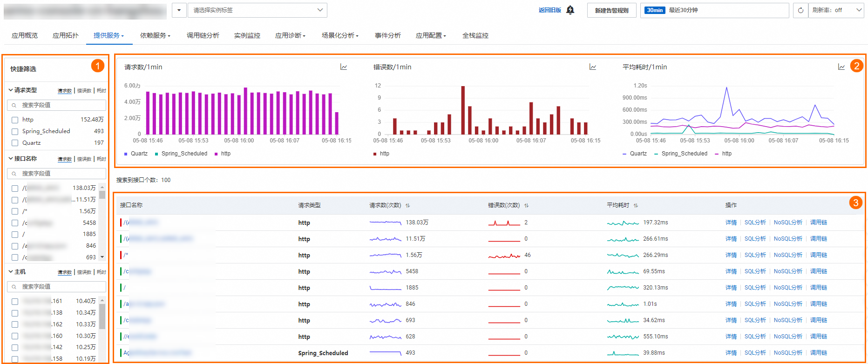Open the 最近30分钟 time range selector

[x=714, y=10]
